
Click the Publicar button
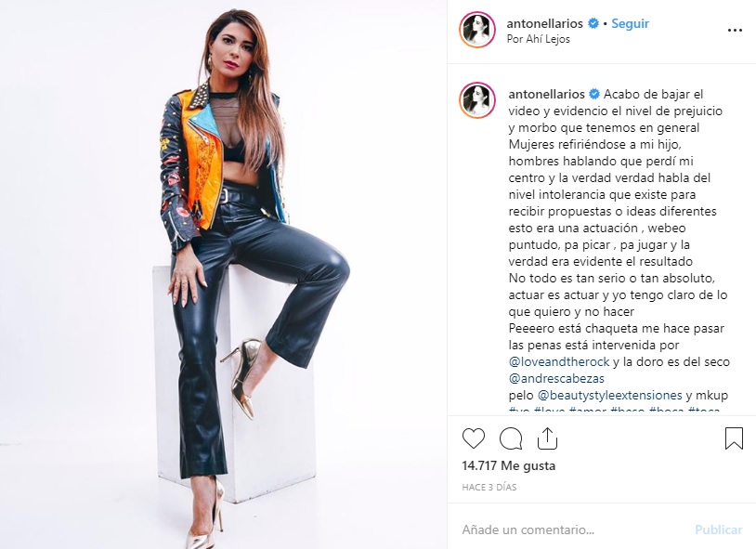coord(719,529)
